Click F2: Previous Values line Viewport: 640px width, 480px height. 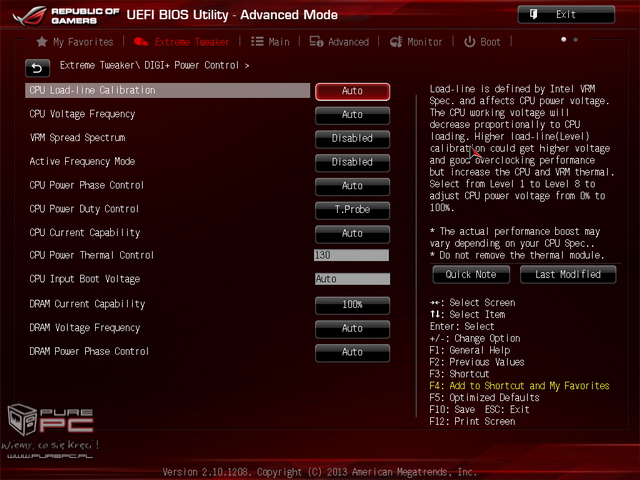(x=477, y=362)
